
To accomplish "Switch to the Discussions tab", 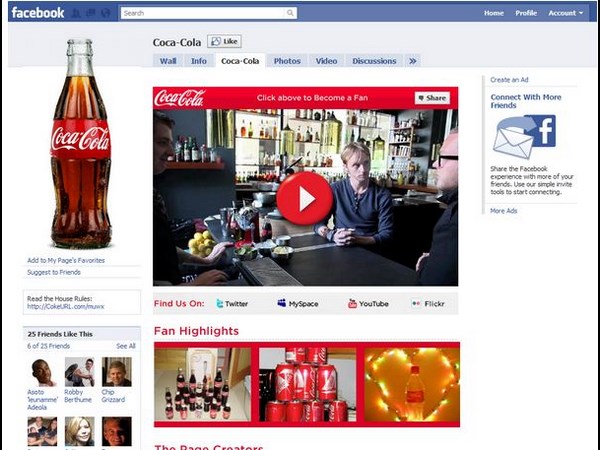I will click(374, 61).
